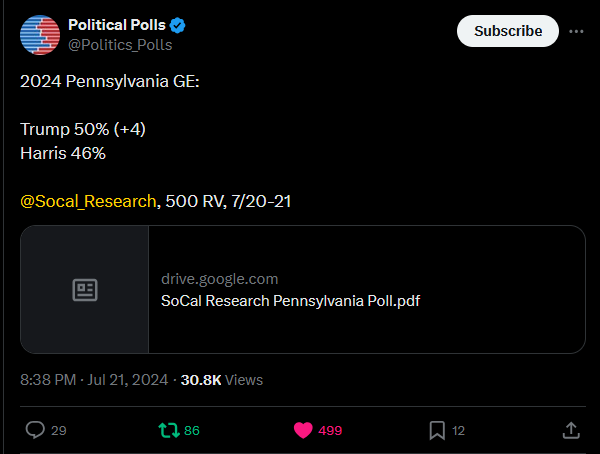Like the Pennsylvania poll tweet

303,430
